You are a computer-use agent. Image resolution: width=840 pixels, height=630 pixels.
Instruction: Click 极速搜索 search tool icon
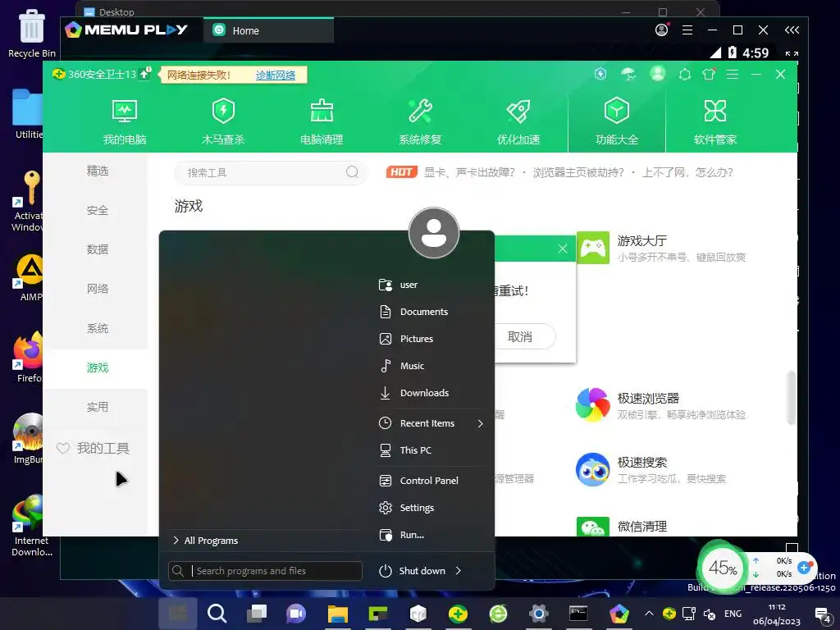point(593,469)
